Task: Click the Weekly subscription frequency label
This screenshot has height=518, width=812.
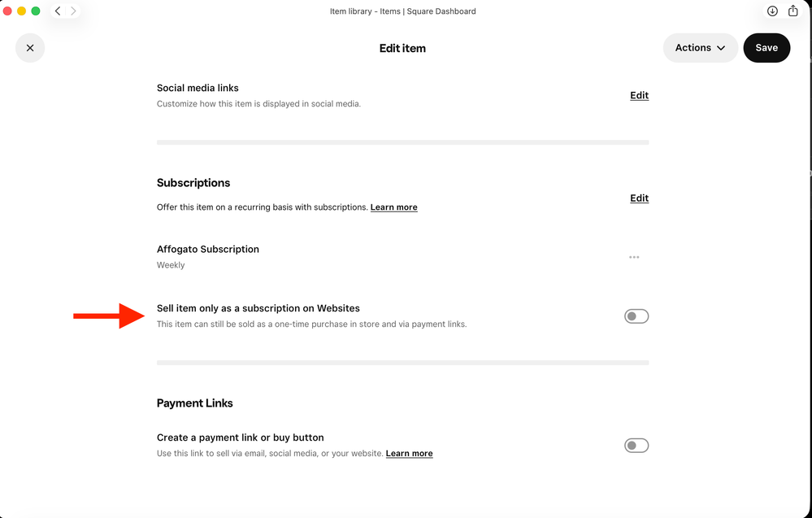Action: 171,264
